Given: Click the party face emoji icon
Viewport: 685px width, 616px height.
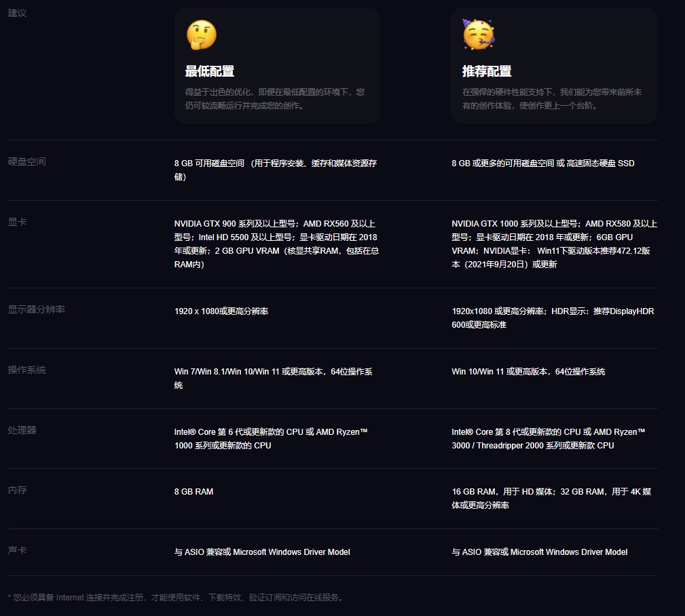Looking at the screenshot, I should pos(479,35).
